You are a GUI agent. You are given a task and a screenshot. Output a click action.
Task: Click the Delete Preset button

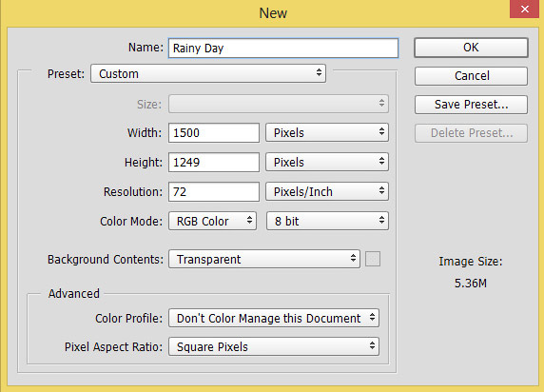(x=471, y=133)
